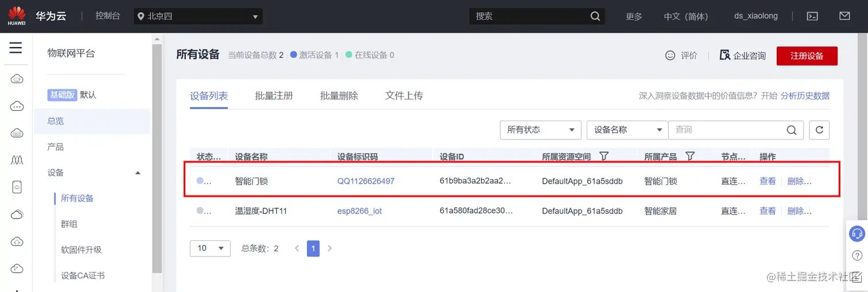
Task: Click the 设备ID column header
Action: (x=452, y=157)
